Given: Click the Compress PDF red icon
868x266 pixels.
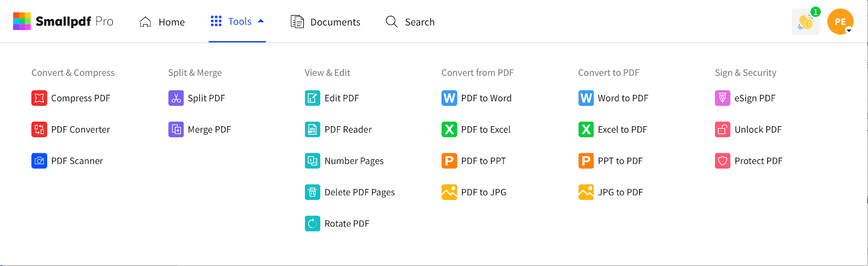Looking at the screenshot, I should click(x=39, y=98).
